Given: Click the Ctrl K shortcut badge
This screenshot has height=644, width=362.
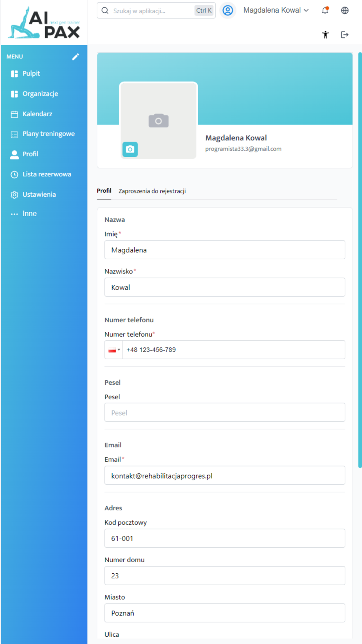Looking at the screenshot, I should [x=204, y=11].
